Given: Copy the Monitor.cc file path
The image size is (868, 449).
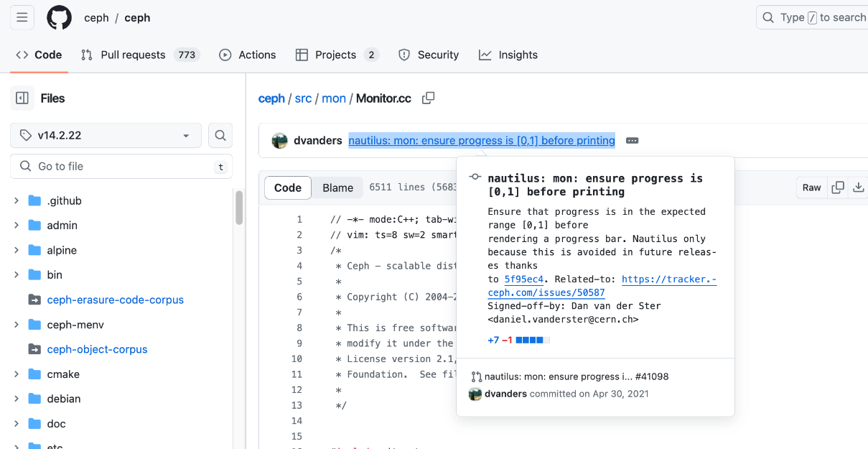Looking at the screenshot, I should [x=429, y=98].
